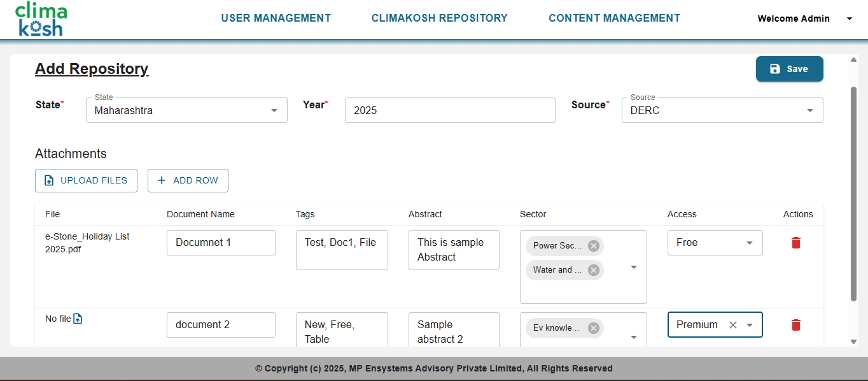Remove the Water and... sector chip
This screenshot has height=381, width=868.
coord(593,270)
